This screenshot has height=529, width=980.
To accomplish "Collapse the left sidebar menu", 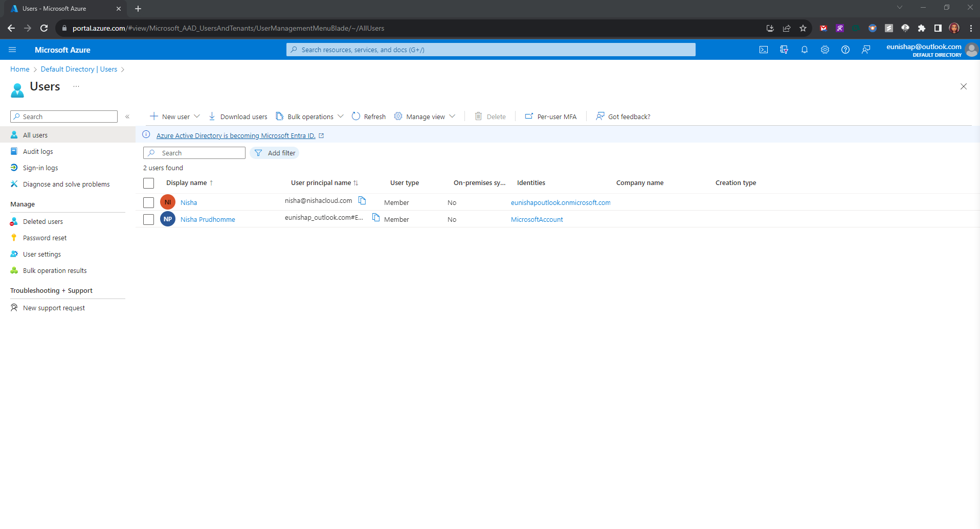I will (x=127, y=117).
